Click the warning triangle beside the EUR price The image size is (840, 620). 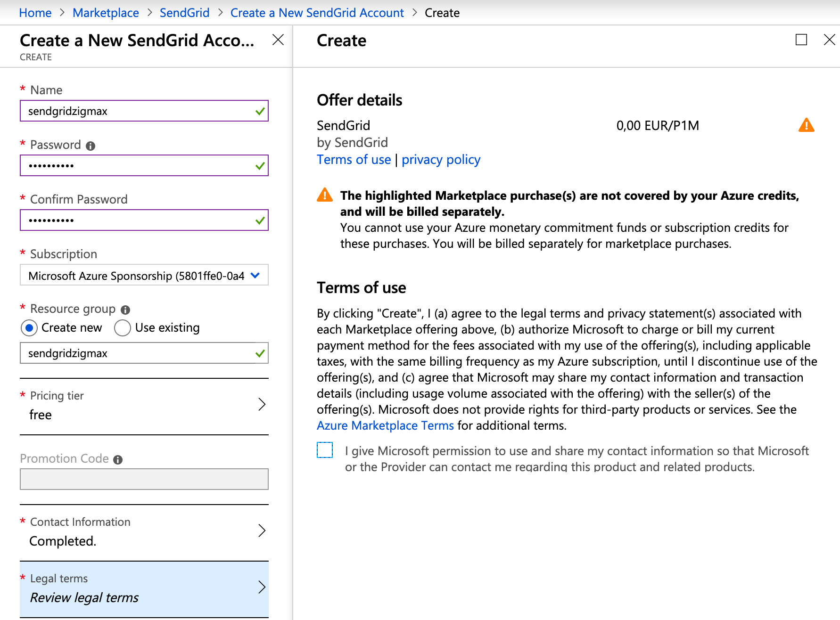click(807, 125)
